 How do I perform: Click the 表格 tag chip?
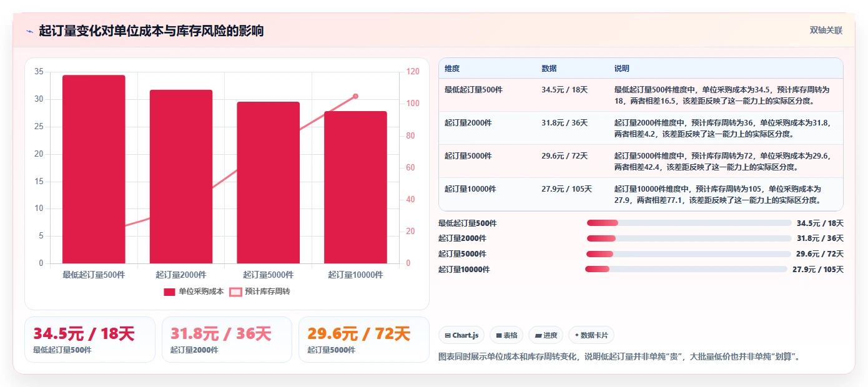[x=506, y=335]
